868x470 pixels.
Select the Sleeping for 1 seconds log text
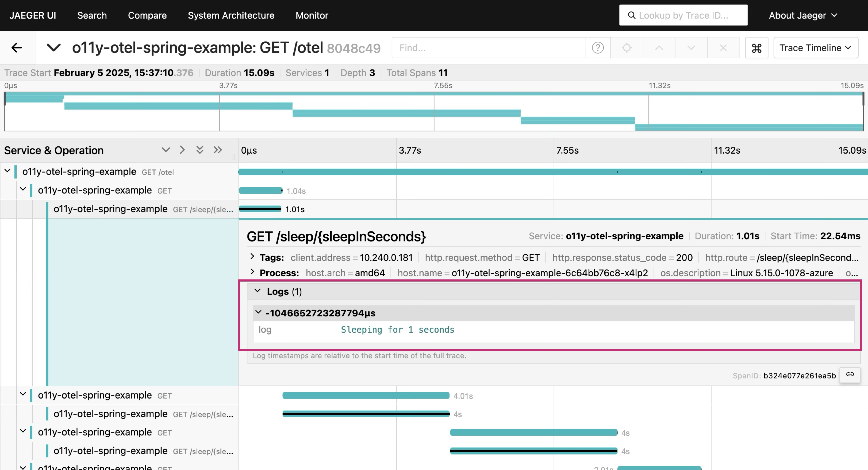[x=398, y=329]
